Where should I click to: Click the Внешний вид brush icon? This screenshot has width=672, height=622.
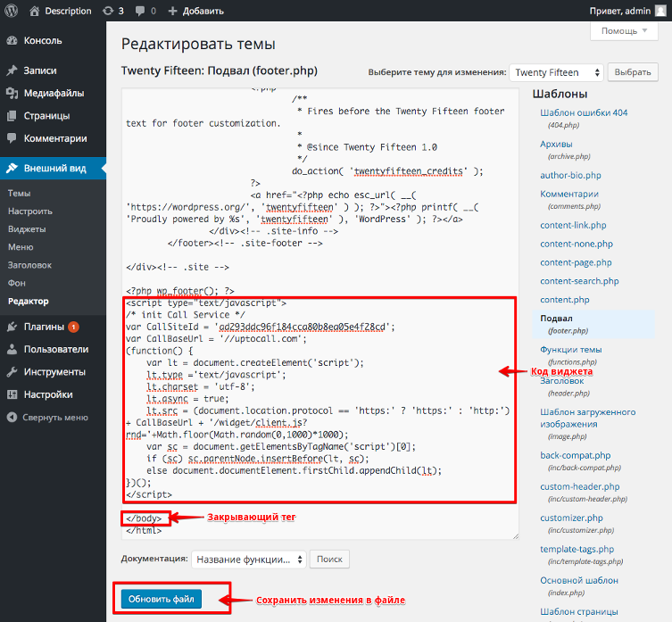(12, 168)
